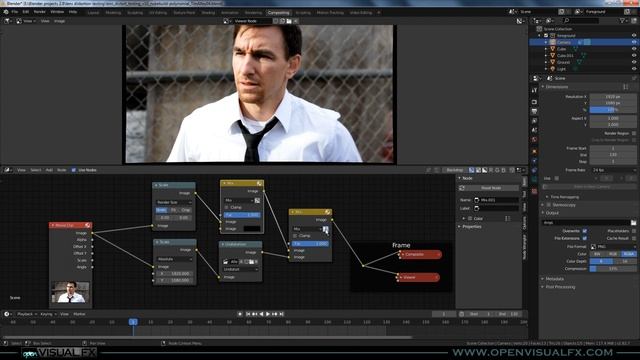Click the Reset Node button
This screenshot has height=360, width=640.
point(491,188)
